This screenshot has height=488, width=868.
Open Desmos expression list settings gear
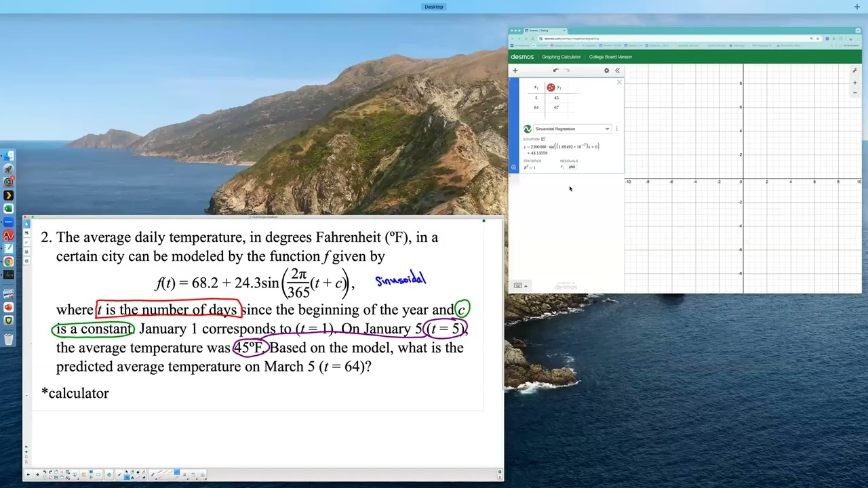click(x=606, y=70)
